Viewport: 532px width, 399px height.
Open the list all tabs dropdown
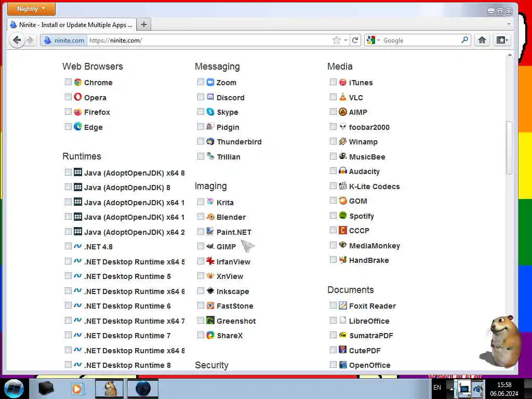click(x=509, y=24)
